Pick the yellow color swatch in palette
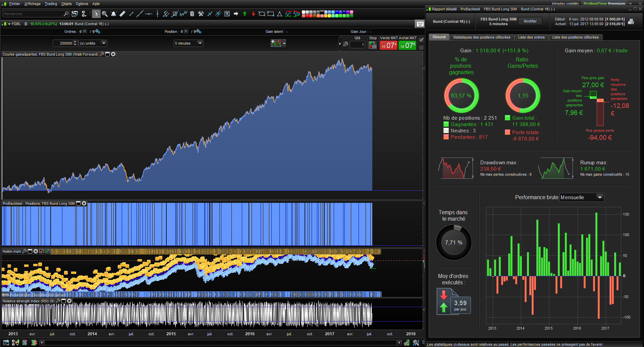The height and width of the screenshot is (347, 644). pos(329,16)
